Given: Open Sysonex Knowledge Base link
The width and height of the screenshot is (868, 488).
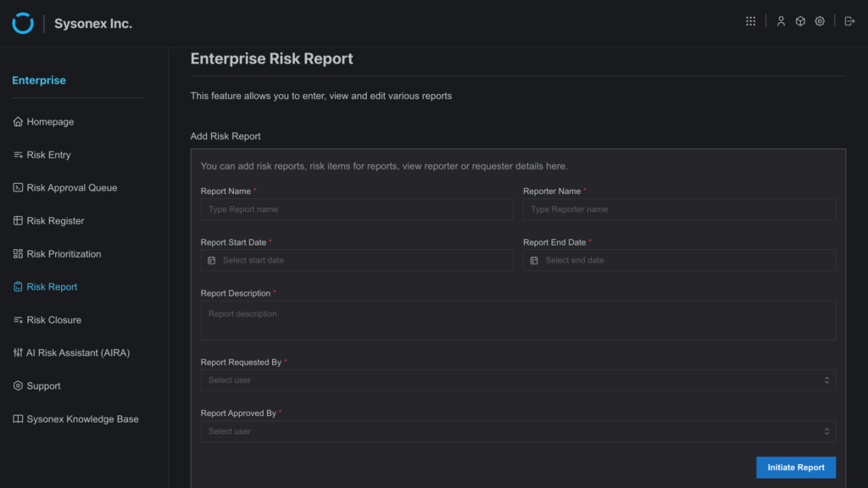Looking at the screenshot, I should [x=75, y=419].
